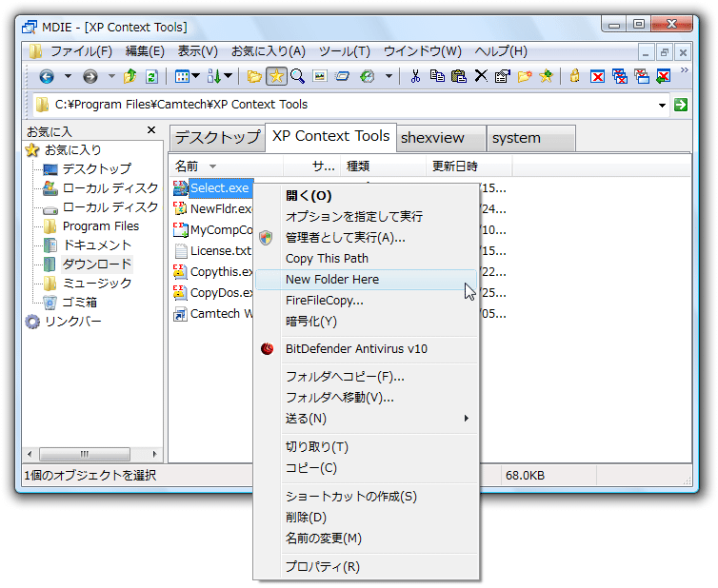Open the 編集(E) menu

pos(145,50)
